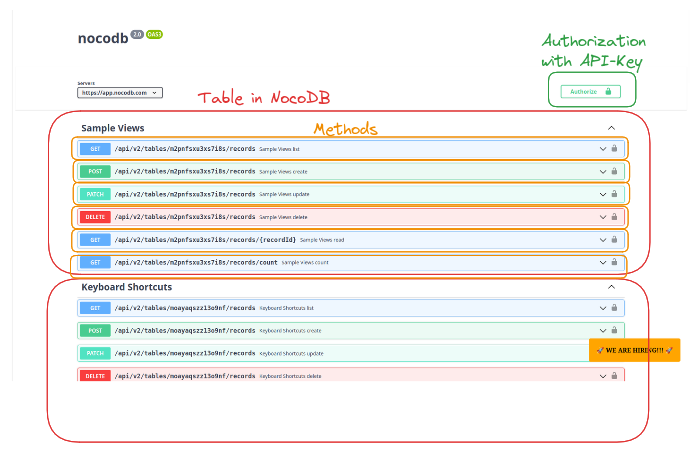The image size is (699, 452).
Task: Click DELETE badge of Sample Views delete
Action: pyautogui.click(x=95, y=217)
